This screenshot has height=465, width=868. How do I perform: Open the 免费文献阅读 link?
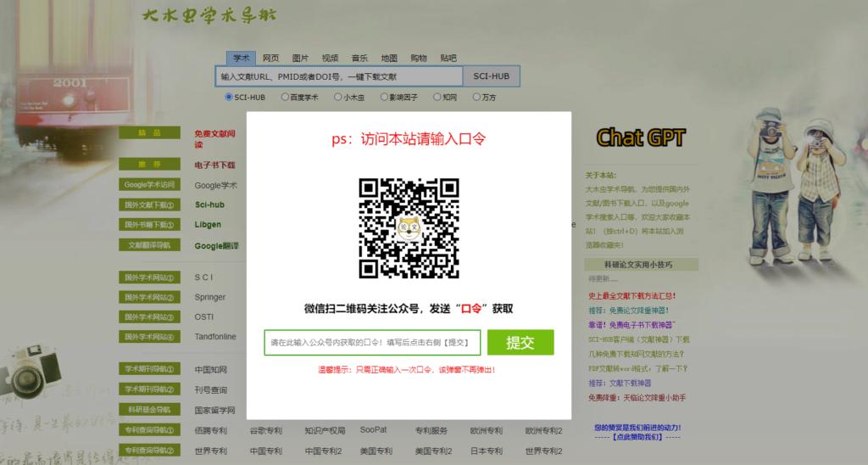tap(214, 139)
